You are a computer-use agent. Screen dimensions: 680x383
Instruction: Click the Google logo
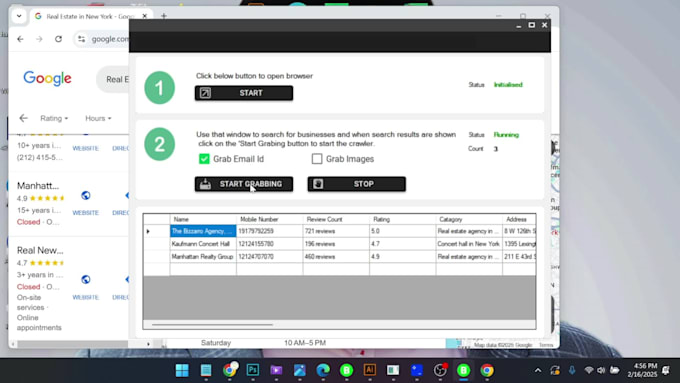tap(47, 79)
